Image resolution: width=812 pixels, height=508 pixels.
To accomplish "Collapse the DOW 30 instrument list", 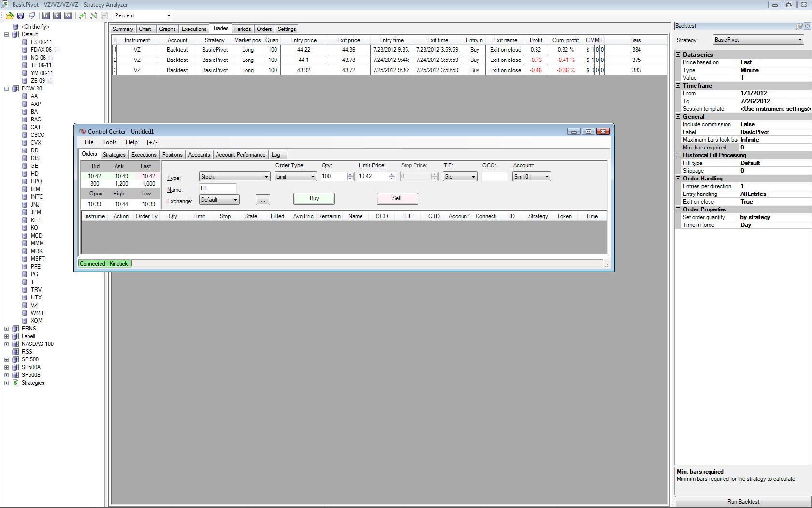I will (7, 89).
